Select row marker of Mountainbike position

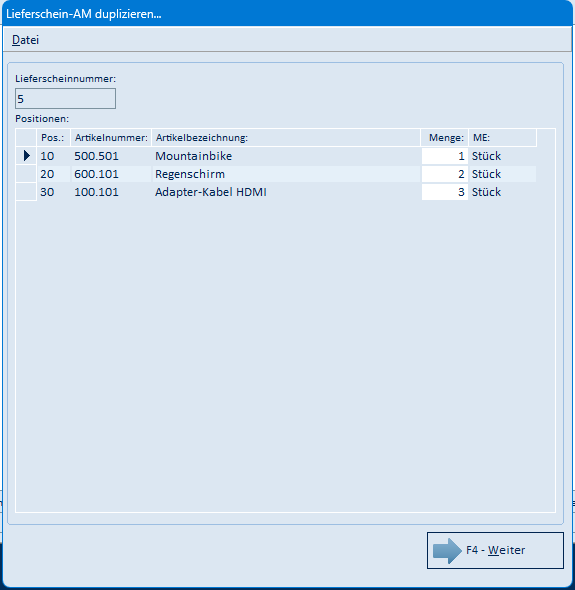tap(26, 156)
